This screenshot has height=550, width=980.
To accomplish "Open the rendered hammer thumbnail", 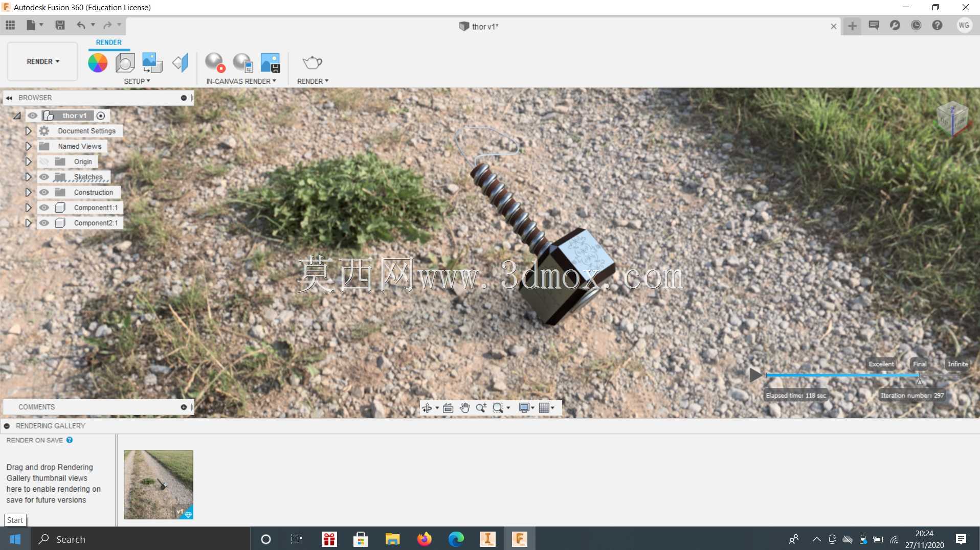I will click(159, 485).
